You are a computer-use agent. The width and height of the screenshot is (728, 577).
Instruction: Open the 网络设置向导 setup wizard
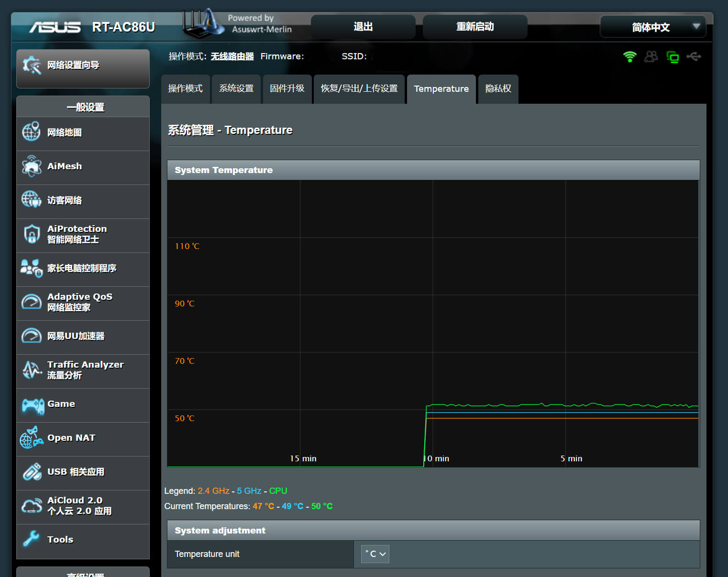[x=83, y=66]
